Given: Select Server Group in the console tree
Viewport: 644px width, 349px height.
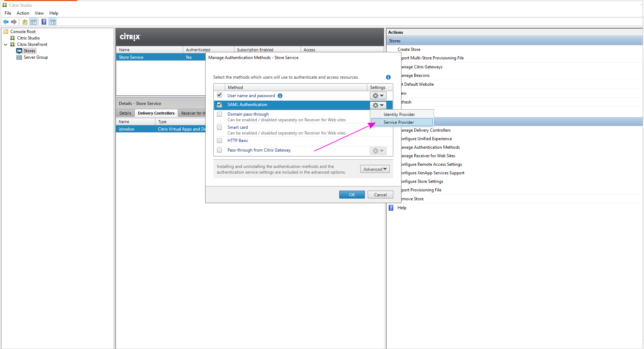Looking at the screenshot, I should click(36, 57).
